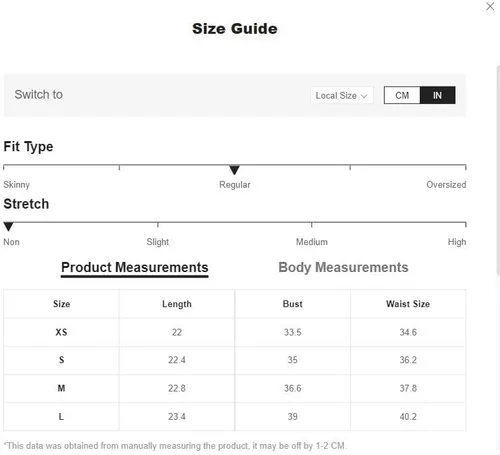Close the Size Guide dialog

tap(490, 6)
